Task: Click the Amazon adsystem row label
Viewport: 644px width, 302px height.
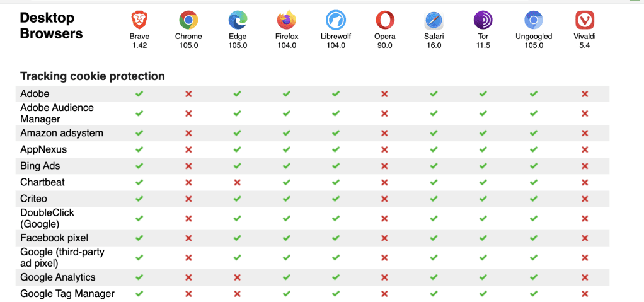Action: (x=62, y=133)
